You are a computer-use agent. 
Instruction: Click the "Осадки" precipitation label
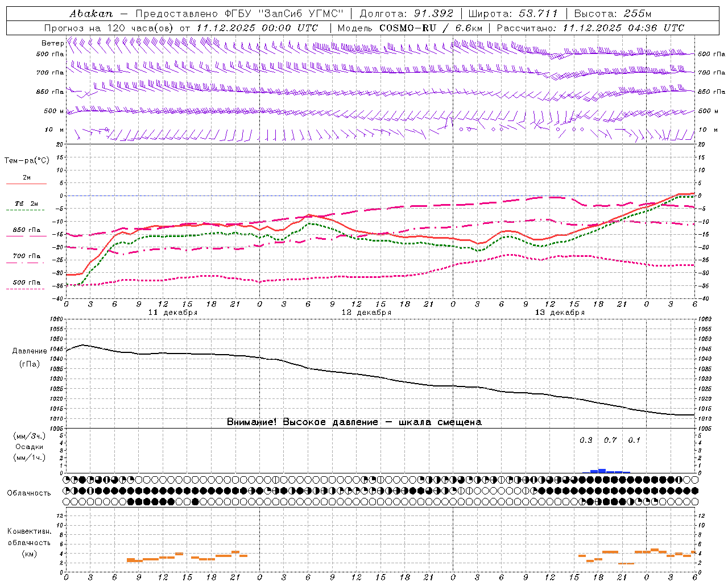pyautogui.click(x=29, y=447)
